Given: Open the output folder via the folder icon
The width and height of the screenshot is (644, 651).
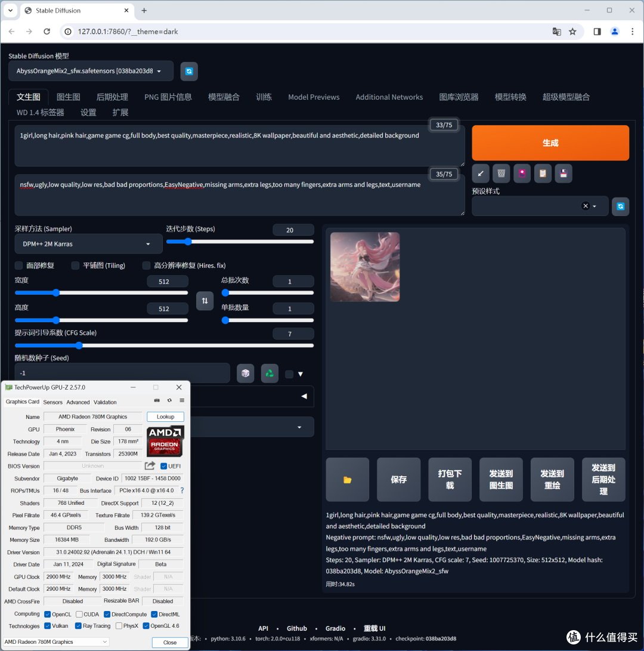Looking at the screenshot, I should [x=347, y=480].
